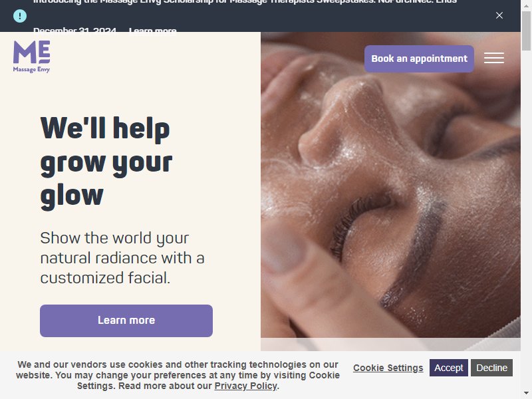This screenshot has height=399, width=532.
Task: Open the Privacy Policy link
Action: pyautogui.click(x=246, y=386)
